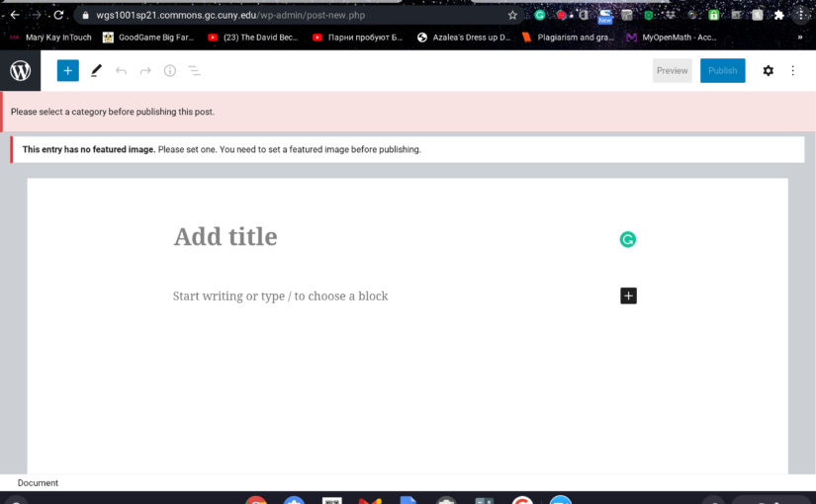Screen dimensions: 816x504
Task: Open MyOpenMath bookmark
Action: pos(672,38)
